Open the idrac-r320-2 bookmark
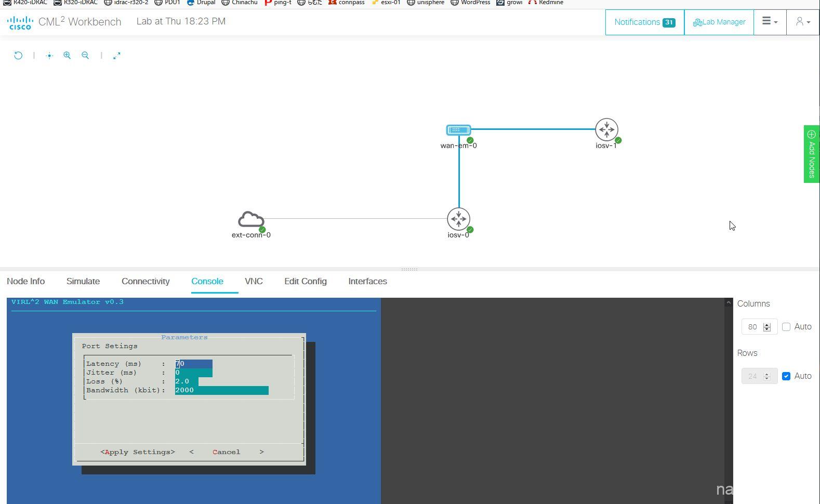820x504 pixels. click(126, 3)
